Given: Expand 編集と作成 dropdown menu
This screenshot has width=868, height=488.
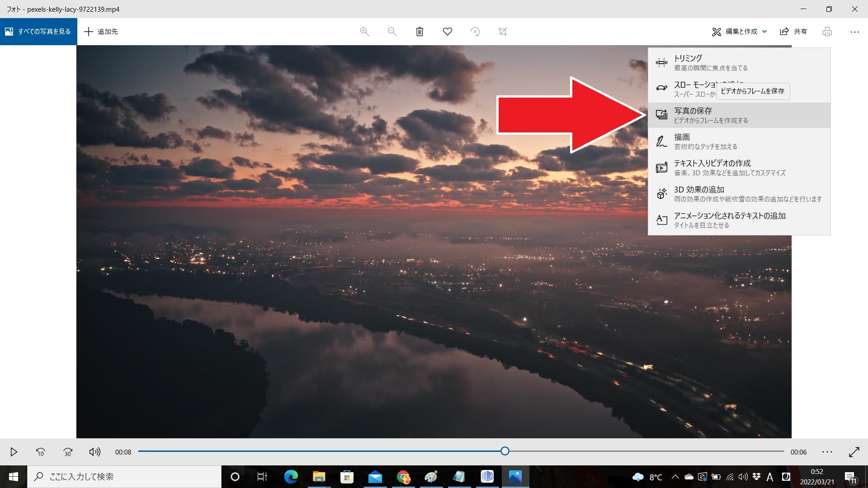Looking at the screenshot, I should pyautogui.click(x=739, y=31).
